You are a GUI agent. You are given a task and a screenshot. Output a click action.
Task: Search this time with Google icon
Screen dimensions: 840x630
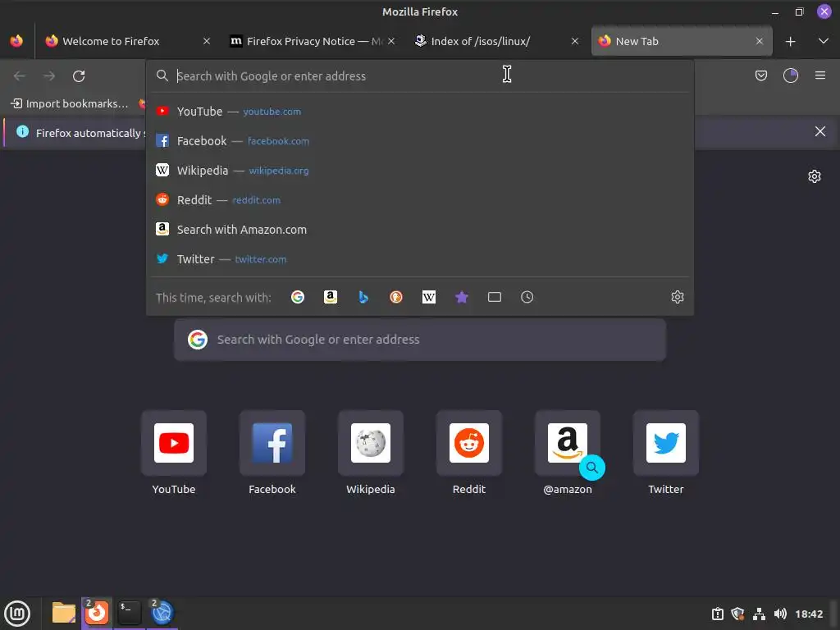click(x=297, y=297)
